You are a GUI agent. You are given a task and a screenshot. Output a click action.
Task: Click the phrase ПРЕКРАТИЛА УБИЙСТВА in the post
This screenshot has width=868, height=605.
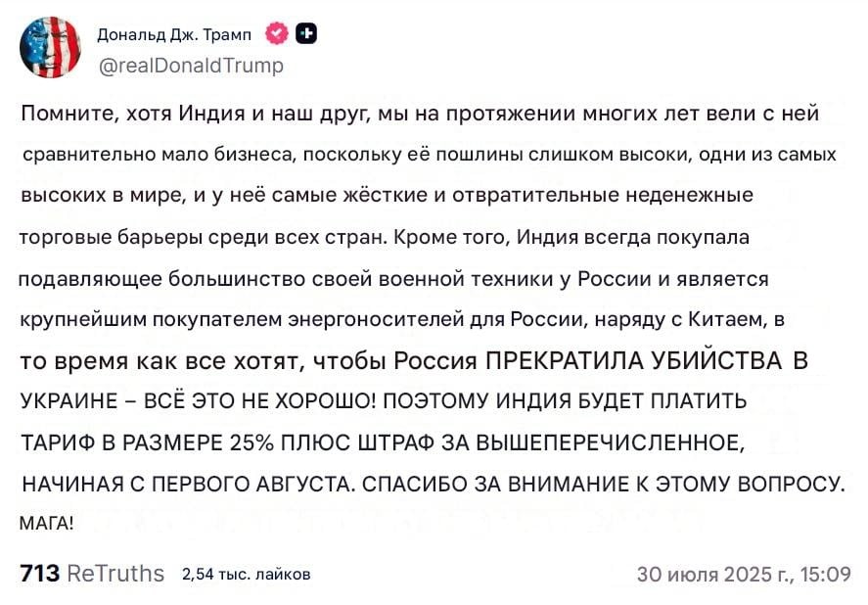pyautogui.click(x=634, y=360)
